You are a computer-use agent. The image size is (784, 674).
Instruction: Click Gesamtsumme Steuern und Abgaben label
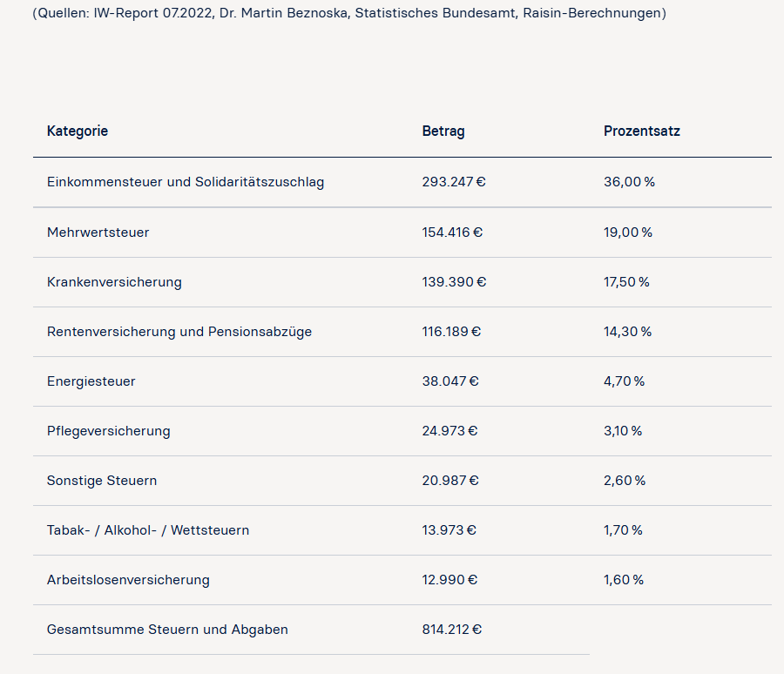tap(167, 630)
